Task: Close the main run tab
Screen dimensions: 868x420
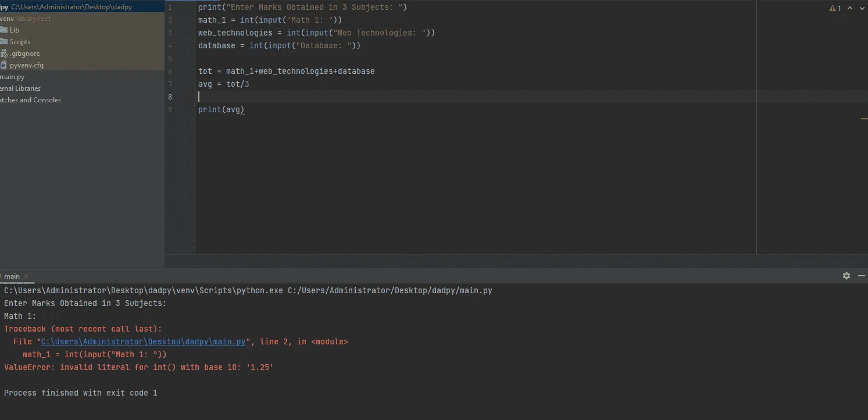Action: (26, 276)
